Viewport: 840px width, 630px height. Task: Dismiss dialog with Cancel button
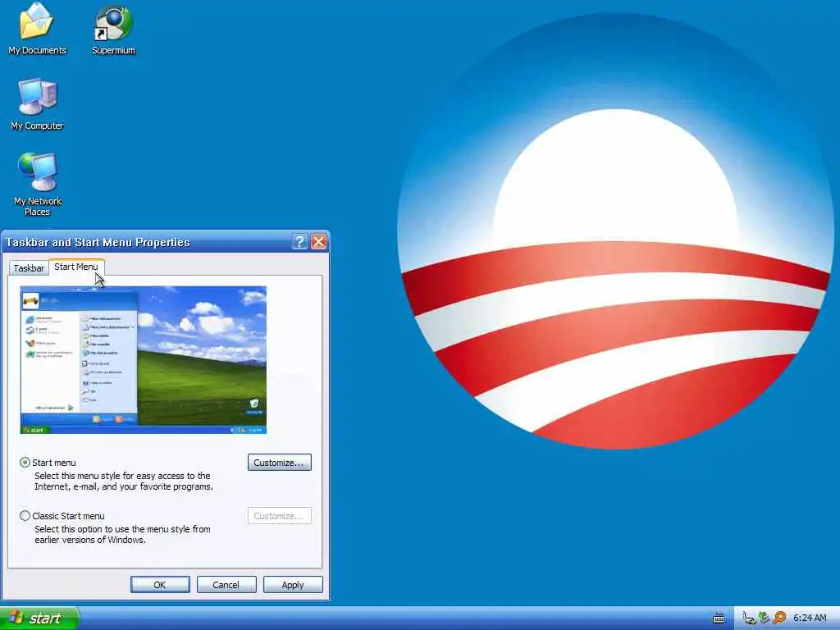pyautogui.click(x=226, y=584)
